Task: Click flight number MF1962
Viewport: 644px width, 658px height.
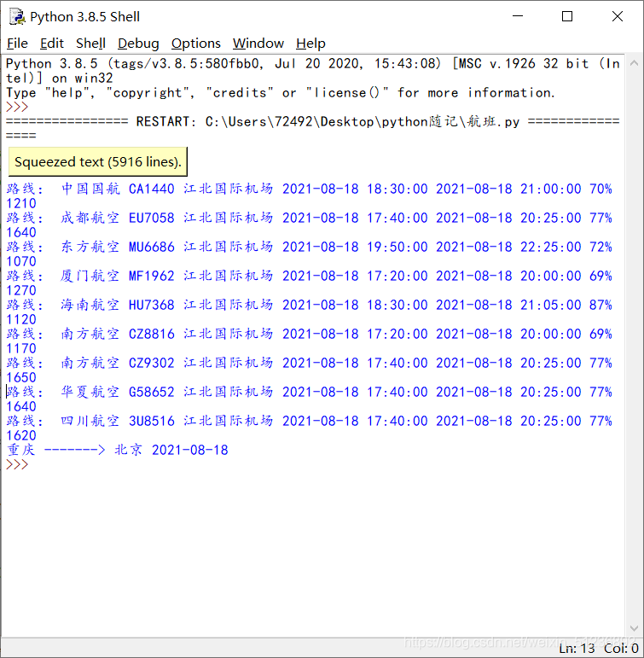Action: click(x=152, y=276)
